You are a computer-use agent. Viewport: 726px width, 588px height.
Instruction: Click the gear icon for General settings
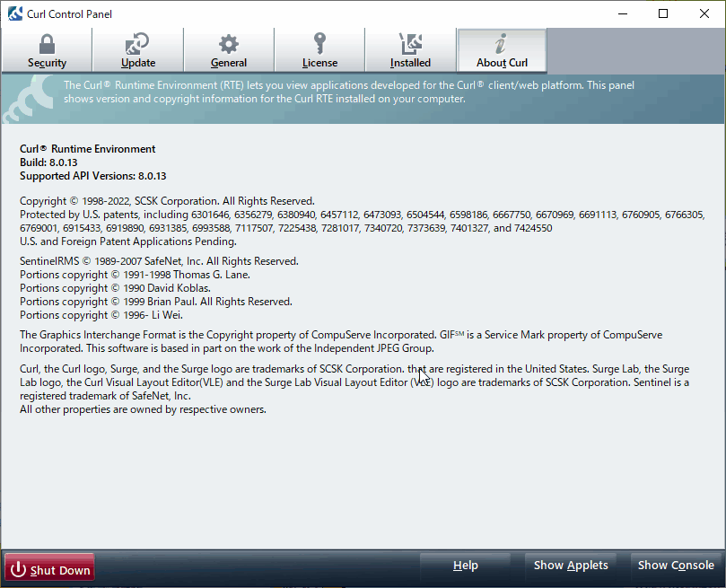pyautogui.click(x=229, y=44)
